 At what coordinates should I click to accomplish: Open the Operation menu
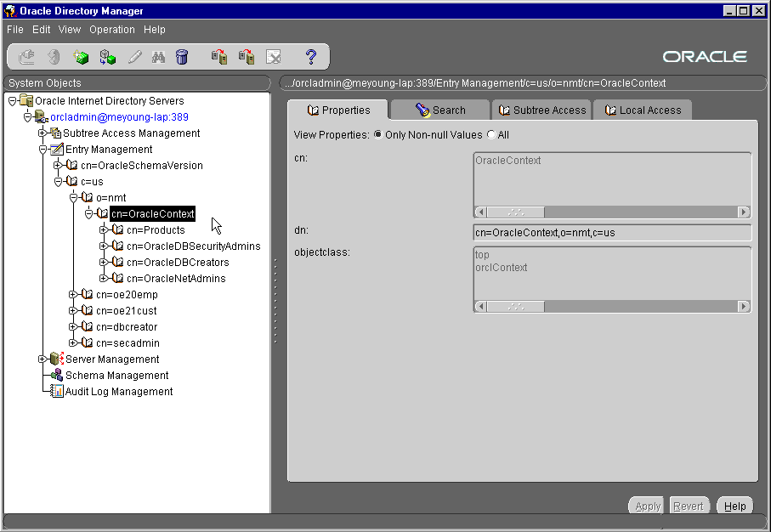pyautogui.click(x=111, y=29)
